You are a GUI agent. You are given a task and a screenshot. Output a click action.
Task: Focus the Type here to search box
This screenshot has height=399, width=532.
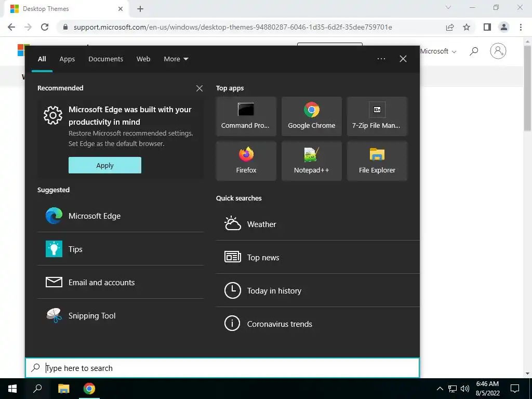[222, 368]
